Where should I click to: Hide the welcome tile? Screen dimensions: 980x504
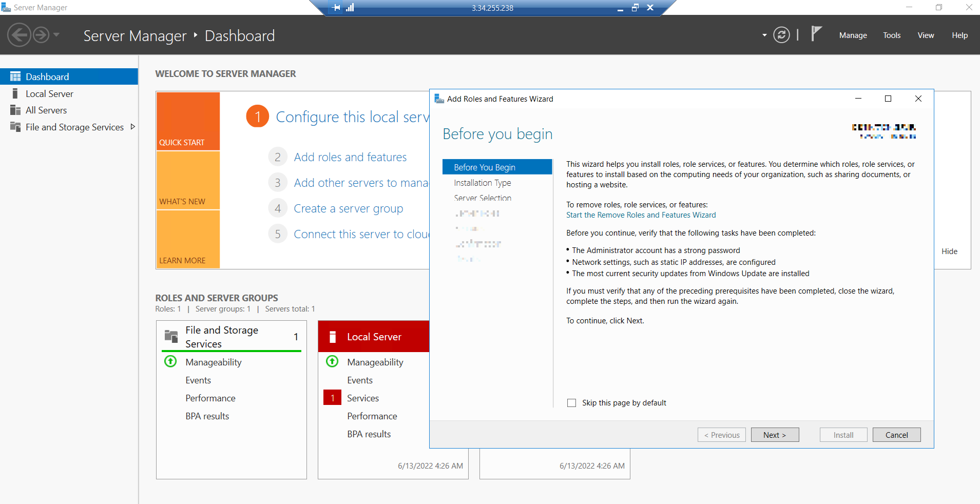[949, 251]
